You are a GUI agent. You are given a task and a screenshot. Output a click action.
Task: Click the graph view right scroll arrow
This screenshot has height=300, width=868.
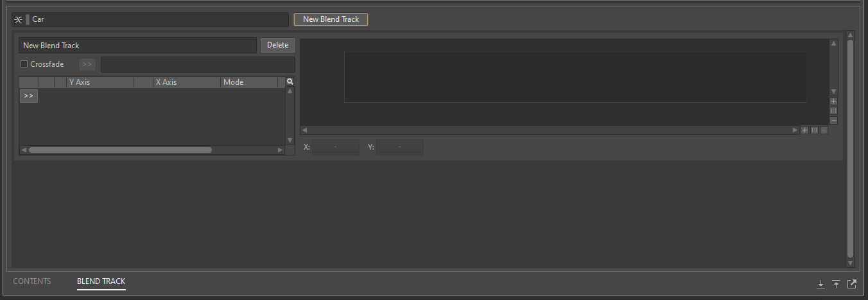coord(795,130)
